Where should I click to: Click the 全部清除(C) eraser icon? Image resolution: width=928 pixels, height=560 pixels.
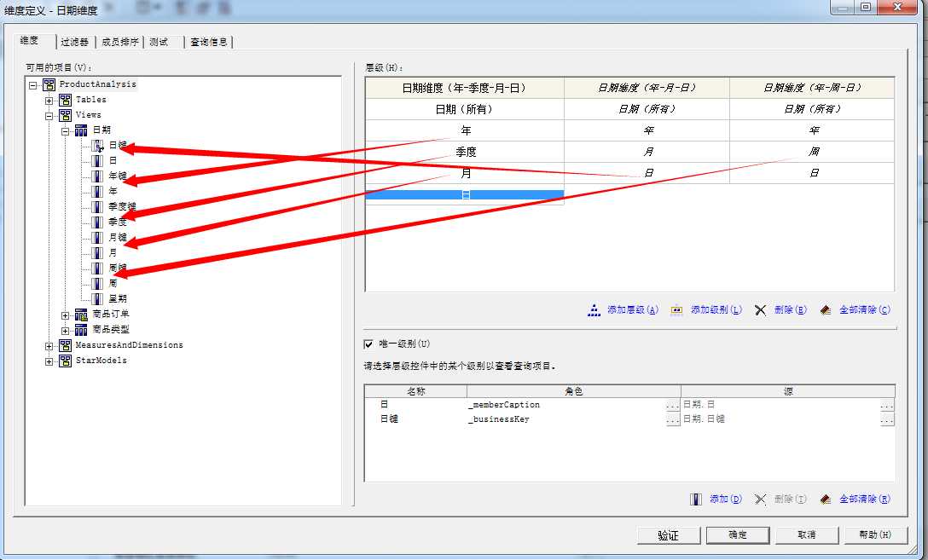[x=826, y=310]
